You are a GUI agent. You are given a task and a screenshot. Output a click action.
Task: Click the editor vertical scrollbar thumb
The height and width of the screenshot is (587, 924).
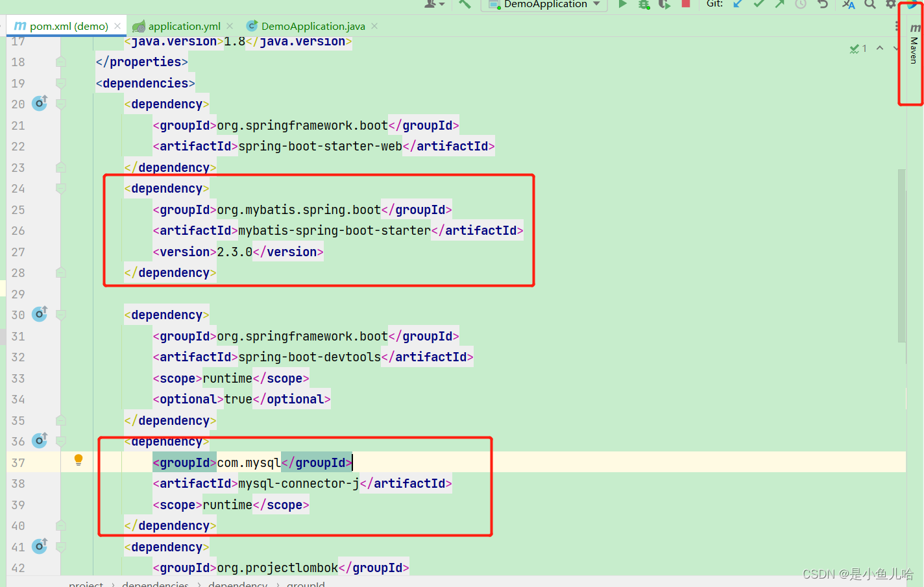tap(902, 256)
